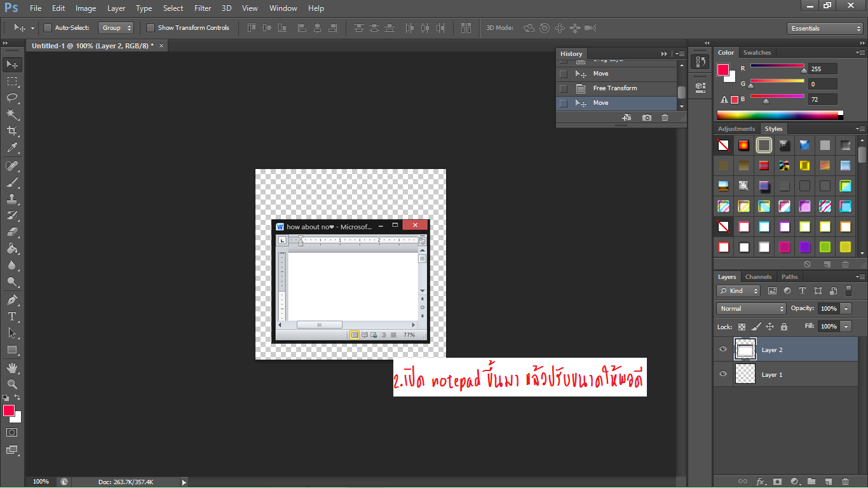Select the Move tool
Screen dimensions: 868x488
coord(12,64)
